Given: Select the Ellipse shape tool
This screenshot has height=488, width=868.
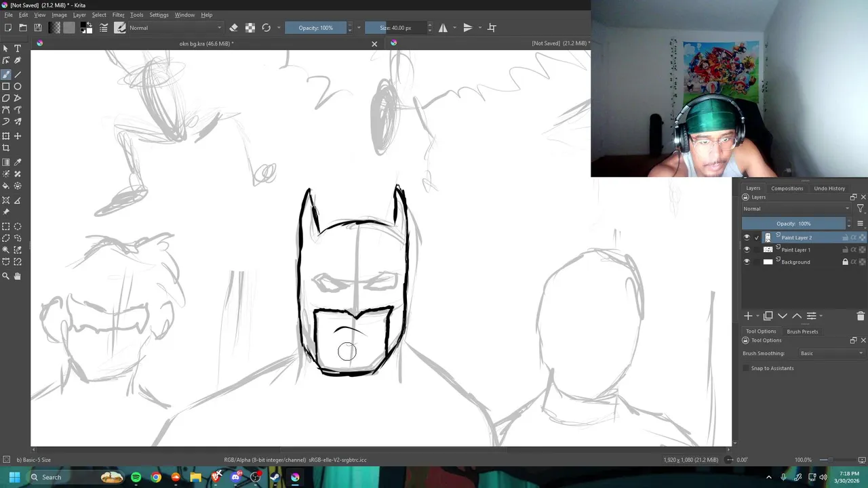Looking at the screenshot, I should [18, 86].
